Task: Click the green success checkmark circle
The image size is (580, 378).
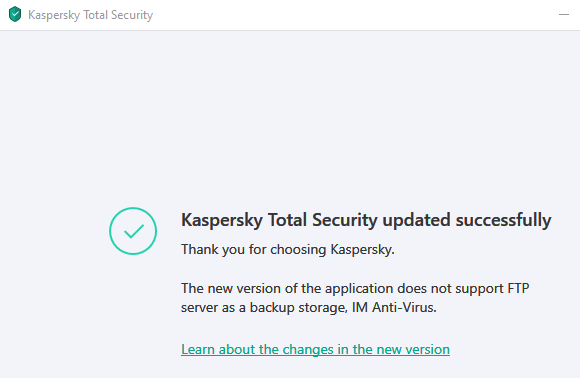Action: pyautogui.click(x=133, y=231)
